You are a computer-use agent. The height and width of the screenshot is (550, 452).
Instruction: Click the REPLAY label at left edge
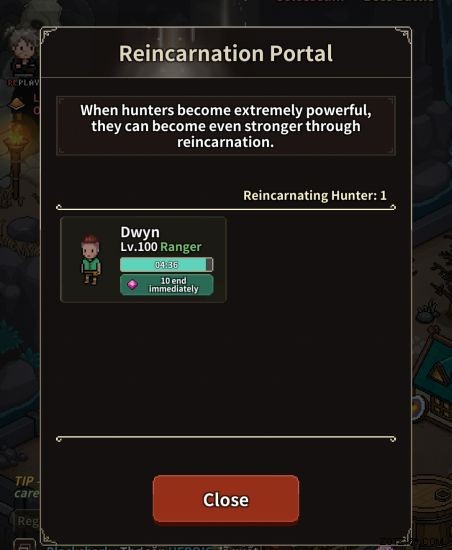pos(23,83)
